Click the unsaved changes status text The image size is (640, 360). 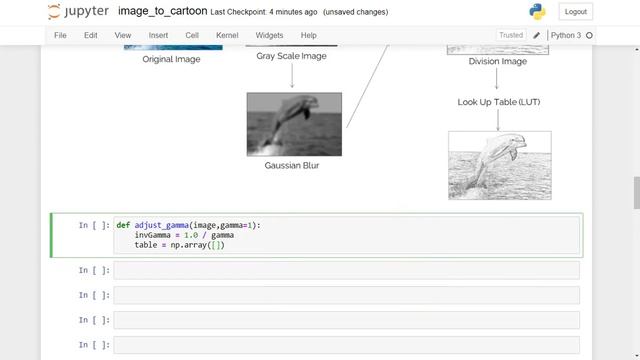tap(356, 12)
